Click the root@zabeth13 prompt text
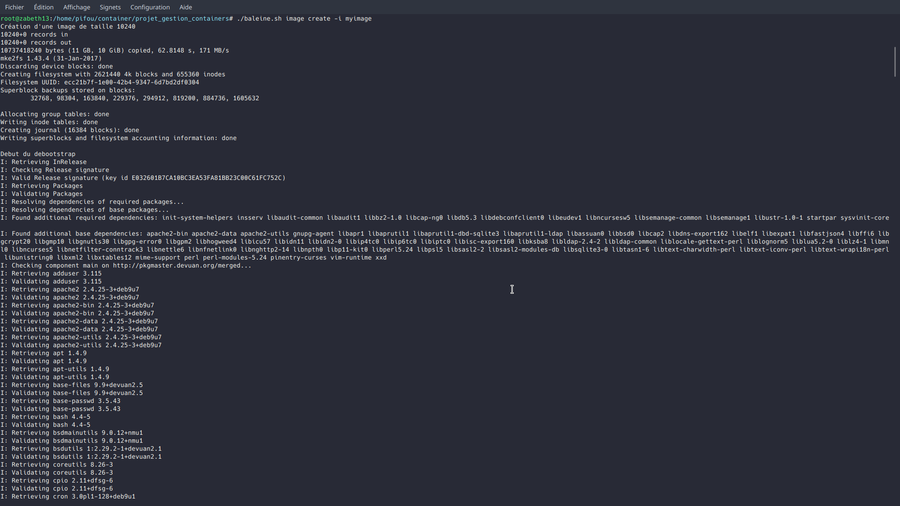Viewport: 900px width, 506px height. 30,19
